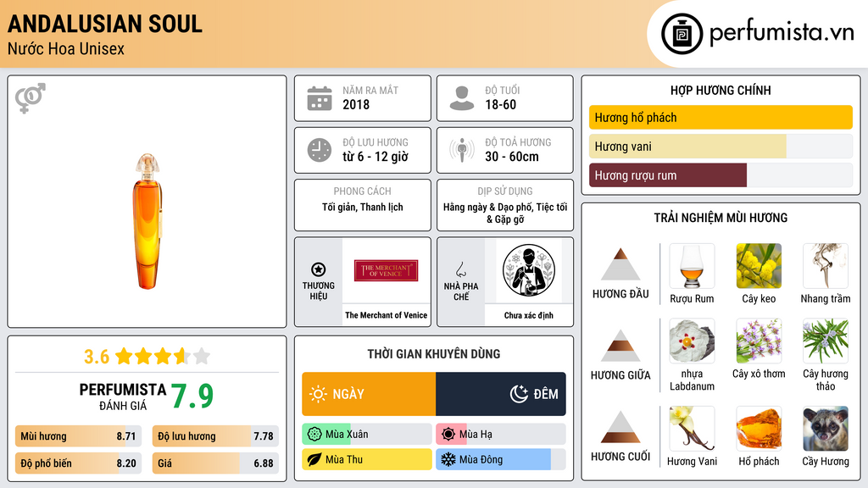Click the Cây xô thơm note image
This screenshot has height=488, width=868.
point(759,341)
